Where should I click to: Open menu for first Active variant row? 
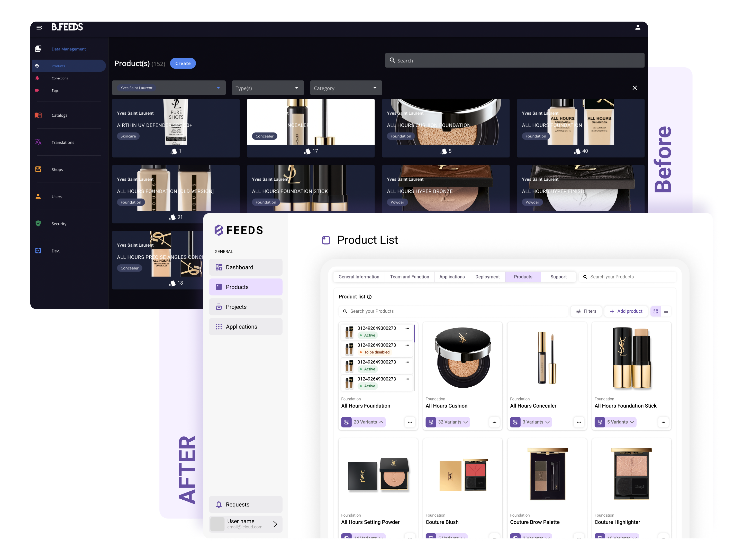coord(407,329)
